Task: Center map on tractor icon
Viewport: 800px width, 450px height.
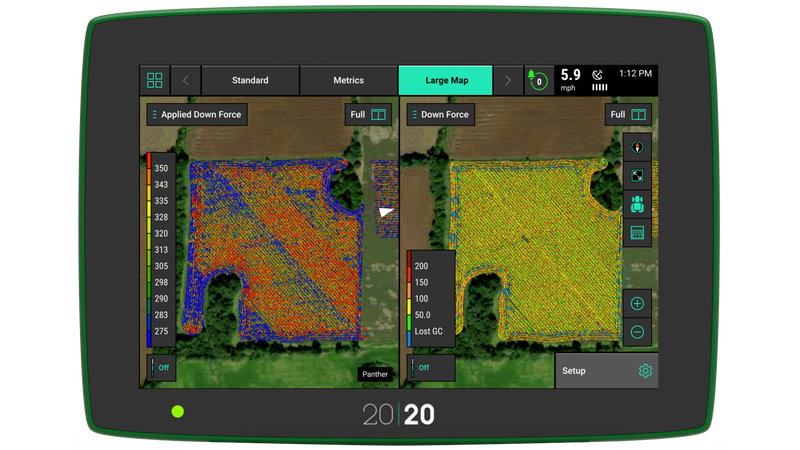Action: point(637,205)
